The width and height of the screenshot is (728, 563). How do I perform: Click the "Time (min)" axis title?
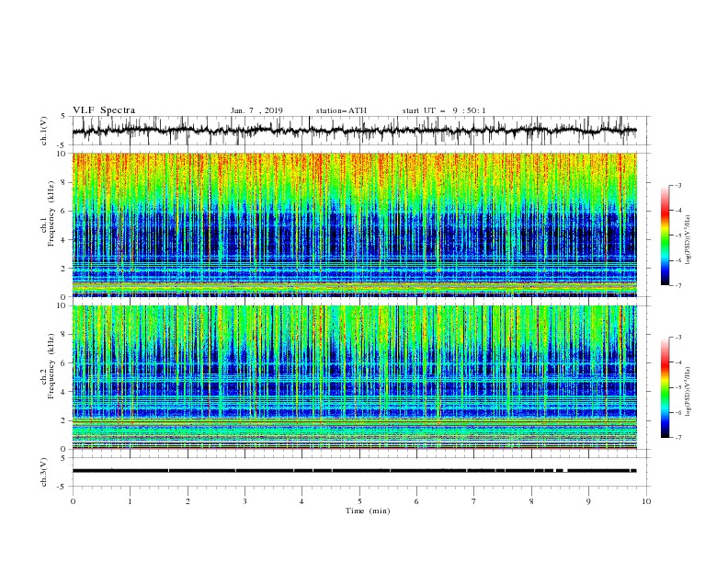[x=368, y=511]
